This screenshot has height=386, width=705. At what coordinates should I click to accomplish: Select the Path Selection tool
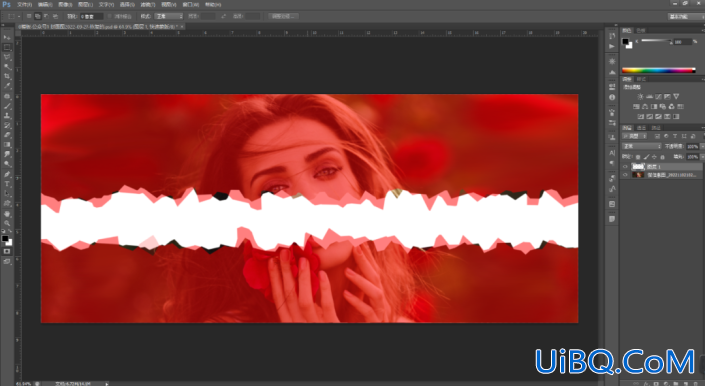pos(7,194)
